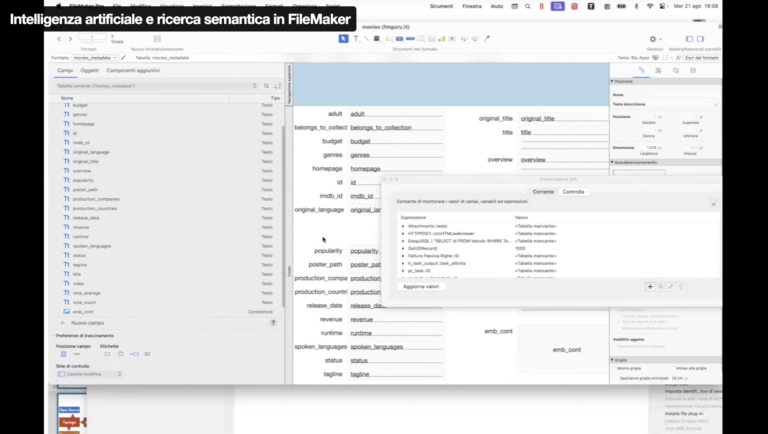Open the Manage gear icon

(652, 39)
